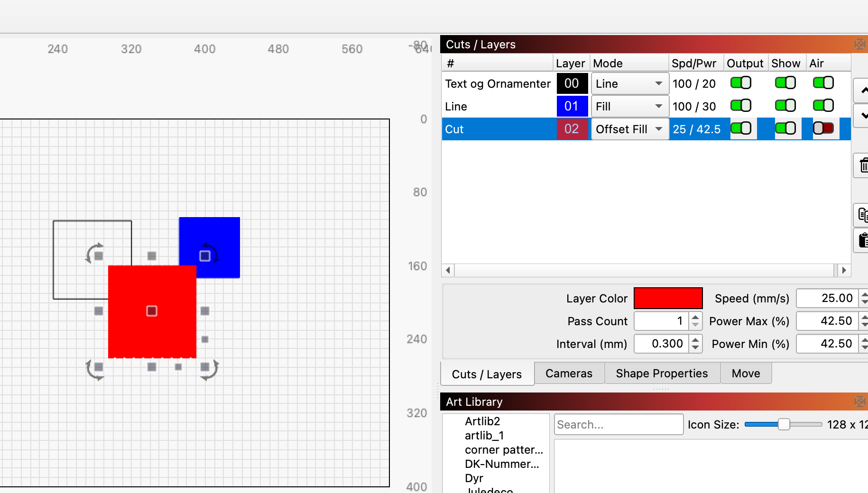Select the corner patter... library entry
This screenshot has width=868, height=493.
tap(503, 450)
